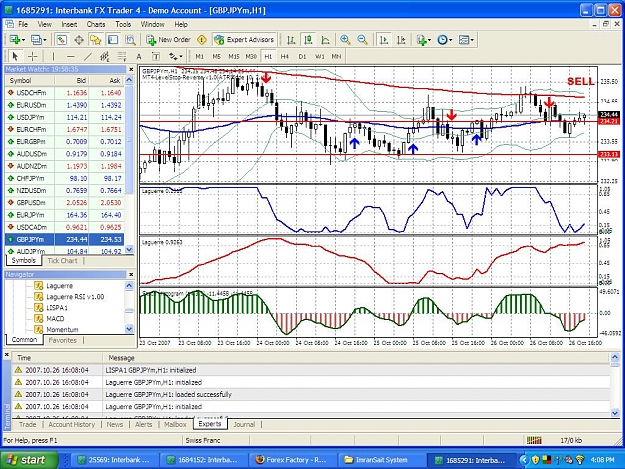Click Navigator scroll-up arrow

pyautogui.click(x=129, y=285)
